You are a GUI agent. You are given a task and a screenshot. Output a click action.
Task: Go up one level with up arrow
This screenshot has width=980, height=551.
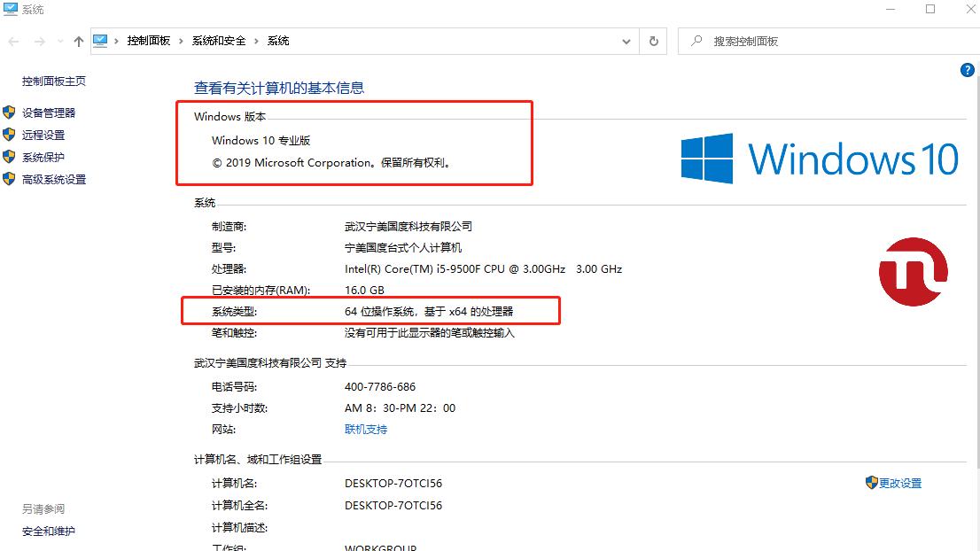pos(78,42)
